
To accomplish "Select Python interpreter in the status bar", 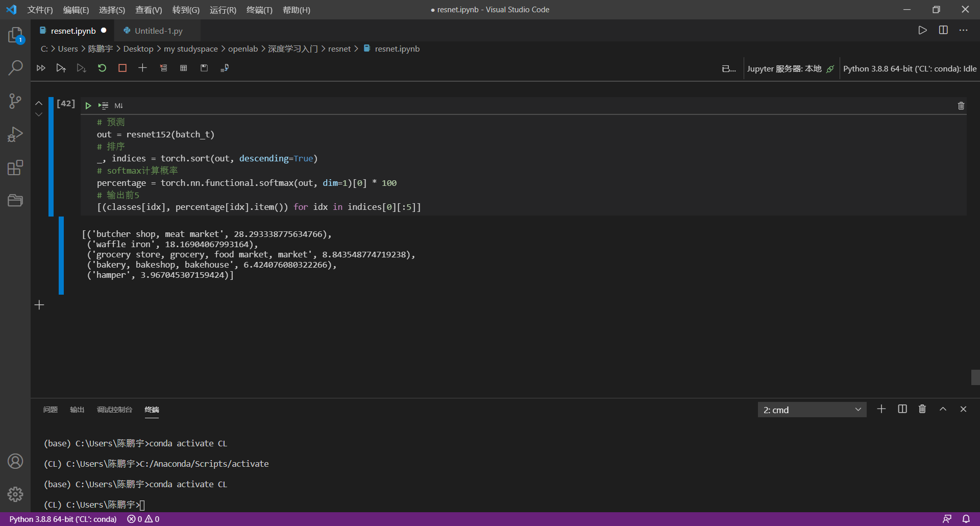I will pos(63,519).
